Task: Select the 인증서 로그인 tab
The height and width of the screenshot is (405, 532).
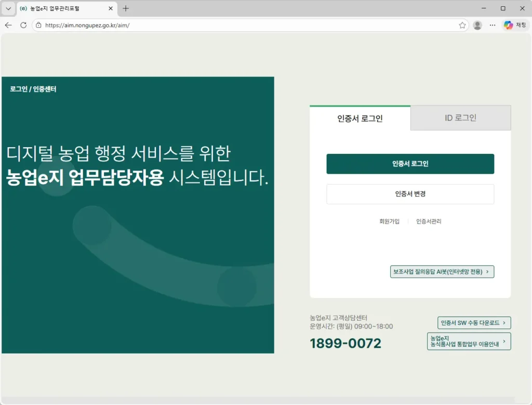Action: point(360,118)
